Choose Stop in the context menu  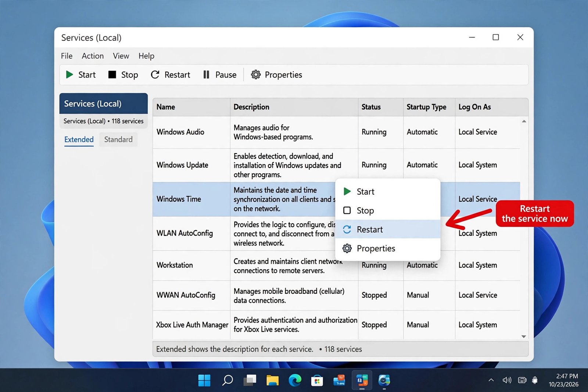(x=388, y=211)
